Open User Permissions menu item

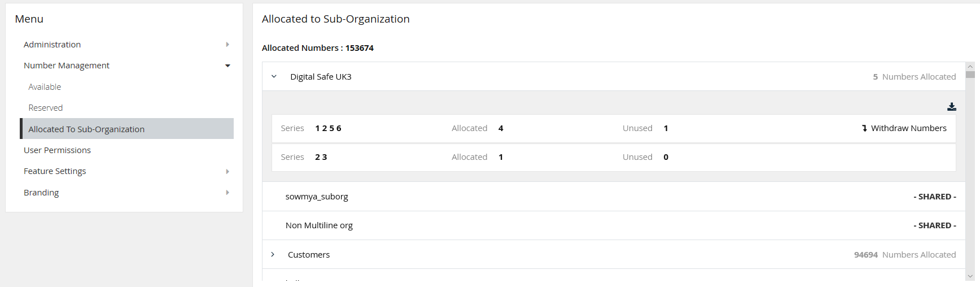pos(57,150)
